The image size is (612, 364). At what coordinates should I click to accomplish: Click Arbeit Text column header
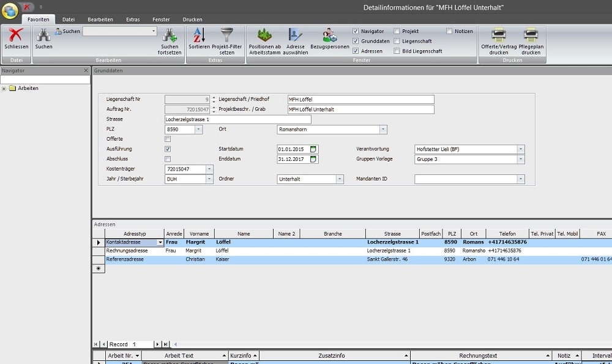click(185, 355)
